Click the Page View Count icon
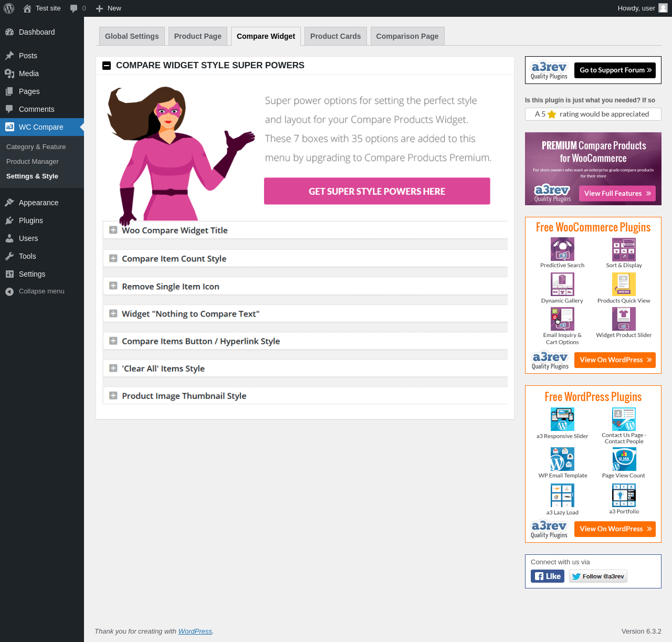Image resolution: width=672 pixels, height=642 pixels. (x=624, y=459)
